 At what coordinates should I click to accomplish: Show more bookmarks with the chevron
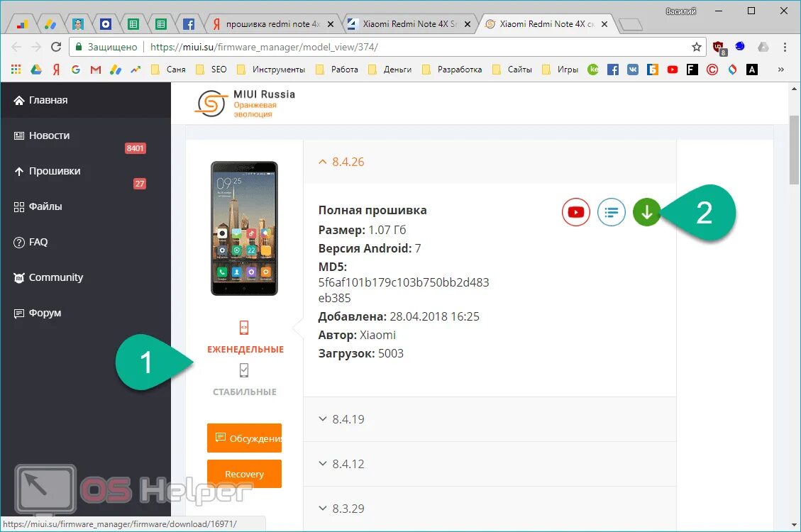[780, 70]
